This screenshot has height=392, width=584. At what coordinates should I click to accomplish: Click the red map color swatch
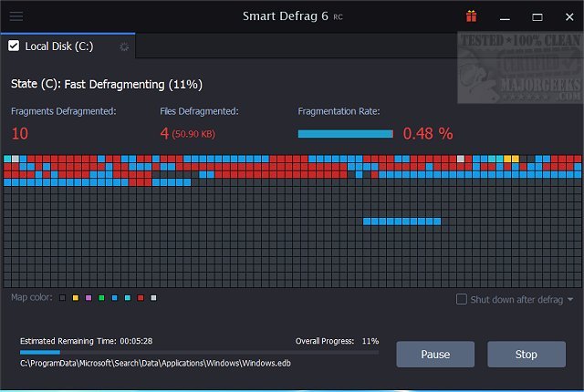tap(141, 298)
